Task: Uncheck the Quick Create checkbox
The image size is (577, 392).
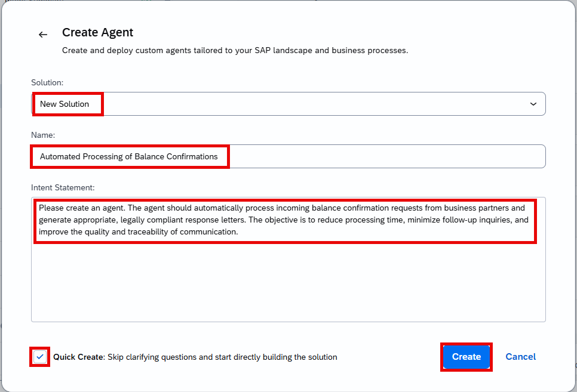Action: point(40,357)
